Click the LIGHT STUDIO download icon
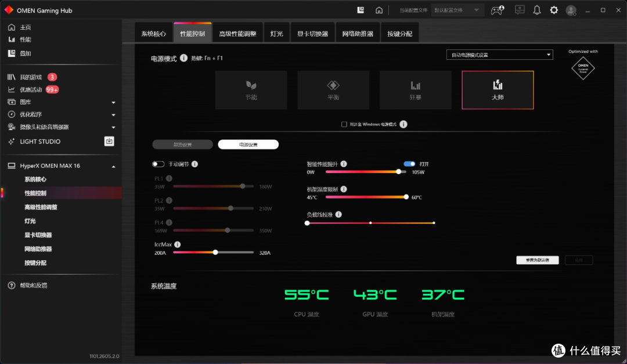This screenshot has width=627, height=364. click(109, 141)
